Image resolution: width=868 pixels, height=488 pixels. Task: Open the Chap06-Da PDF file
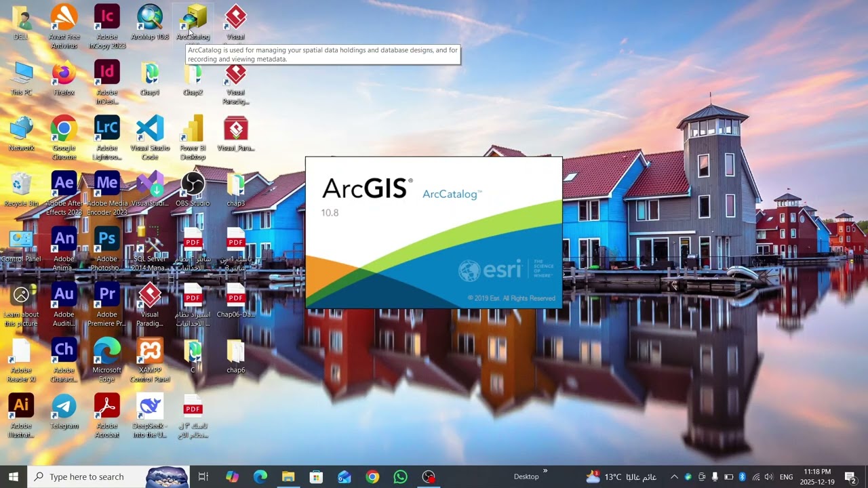coord(236,300)
